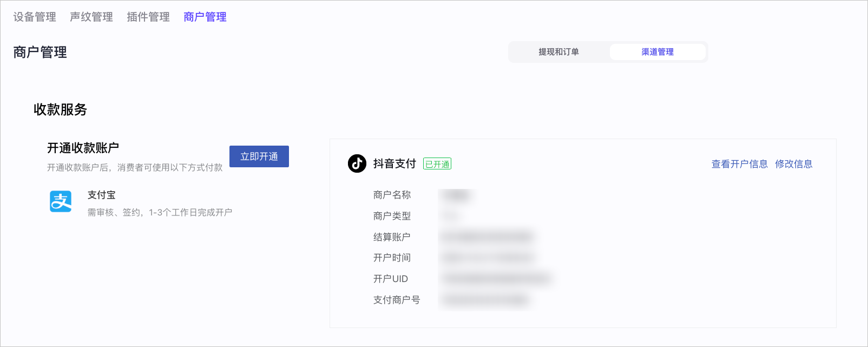Click the 修改信息 link

pos(794,164)
